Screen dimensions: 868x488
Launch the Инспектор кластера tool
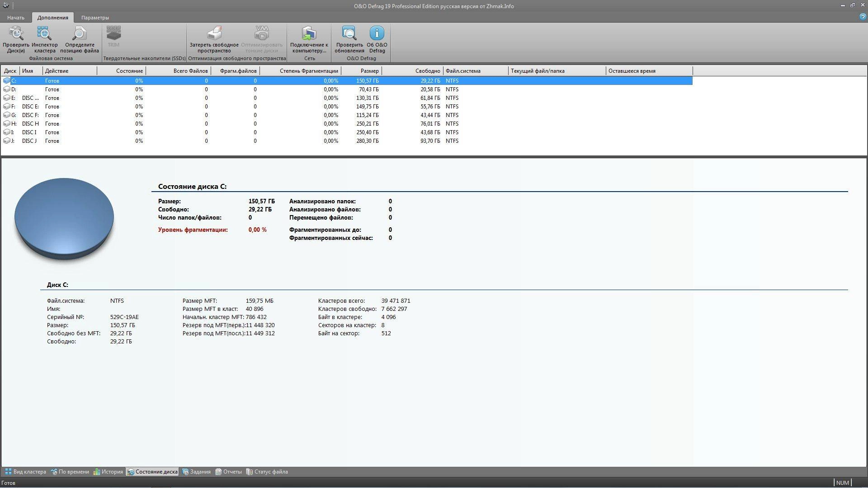(x=45, y=40)
